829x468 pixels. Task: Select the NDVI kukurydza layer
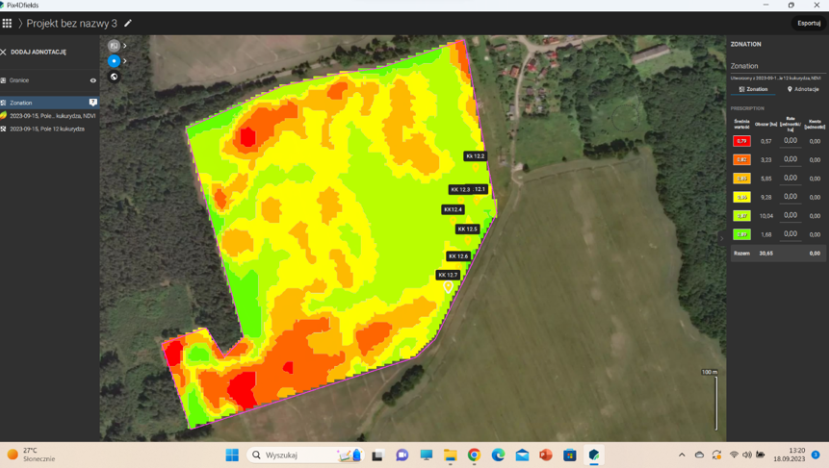[50, 115]
